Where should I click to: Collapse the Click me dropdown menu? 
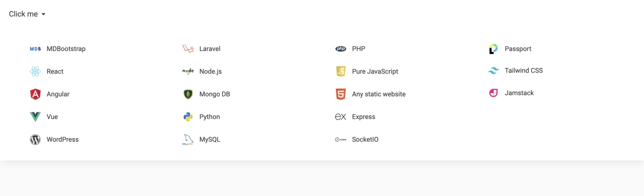point(27,14)
